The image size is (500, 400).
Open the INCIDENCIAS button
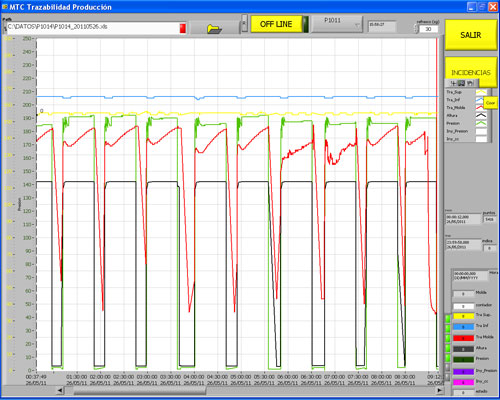click(471, 72)
